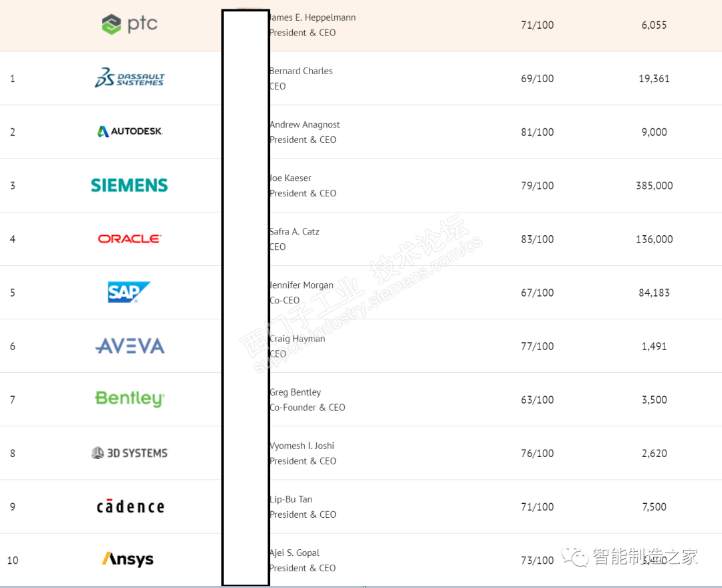Click CEO name James E. Heppelmann

pos(313,18)
